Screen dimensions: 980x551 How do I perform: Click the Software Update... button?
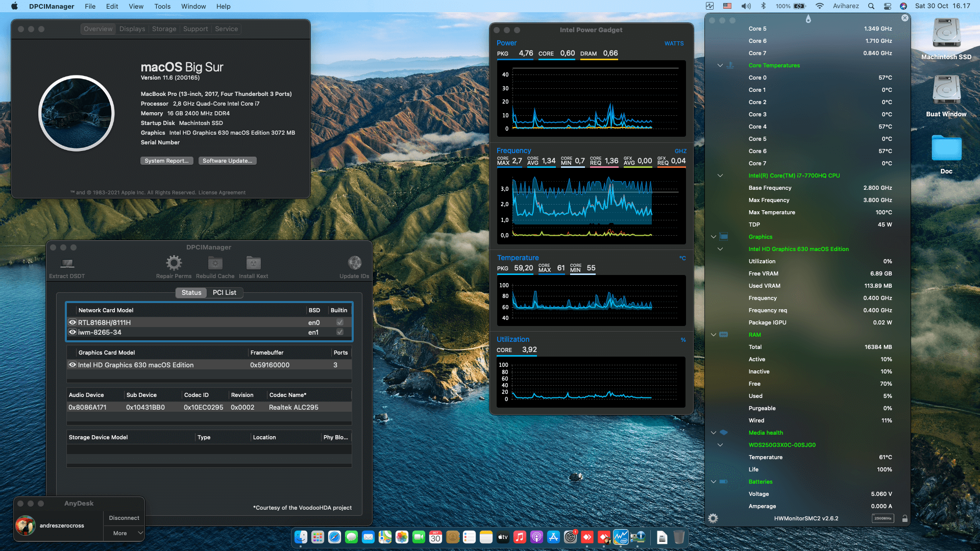pos(227,161)
